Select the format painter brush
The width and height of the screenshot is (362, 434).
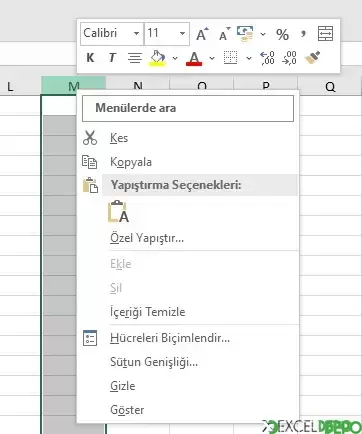point(312,58)
